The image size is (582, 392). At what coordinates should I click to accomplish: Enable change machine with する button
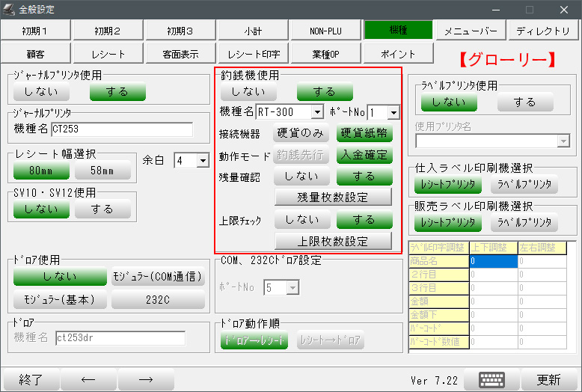click(x=324, y=91)
